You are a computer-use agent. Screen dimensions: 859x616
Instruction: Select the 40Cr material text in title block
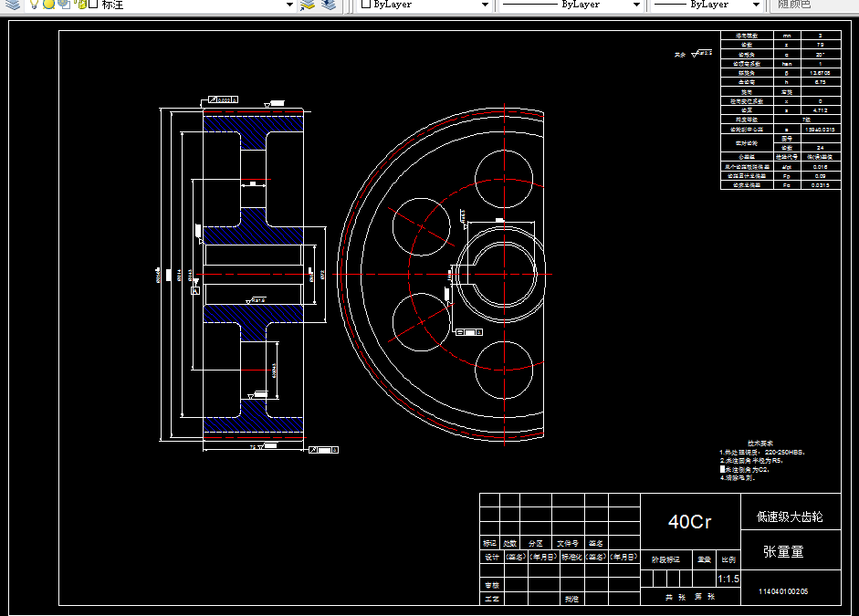[x=690, y=522]
